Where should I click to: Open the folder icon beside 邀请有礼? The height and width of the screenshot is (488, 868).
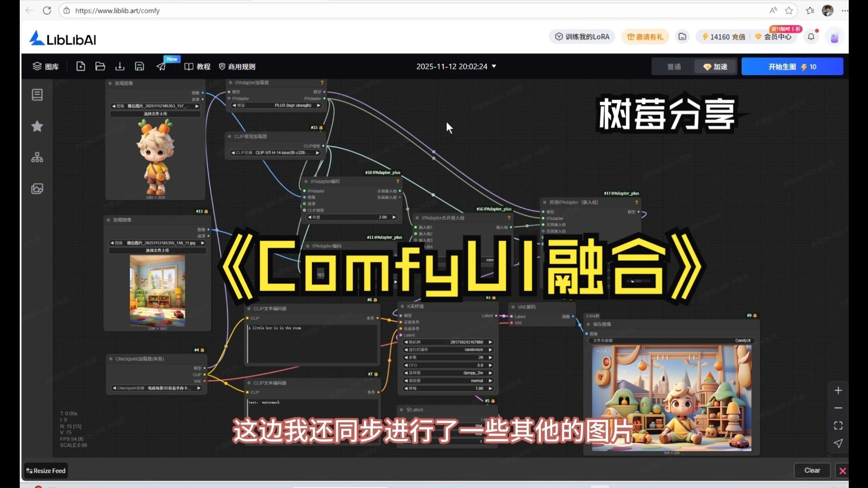682,37
